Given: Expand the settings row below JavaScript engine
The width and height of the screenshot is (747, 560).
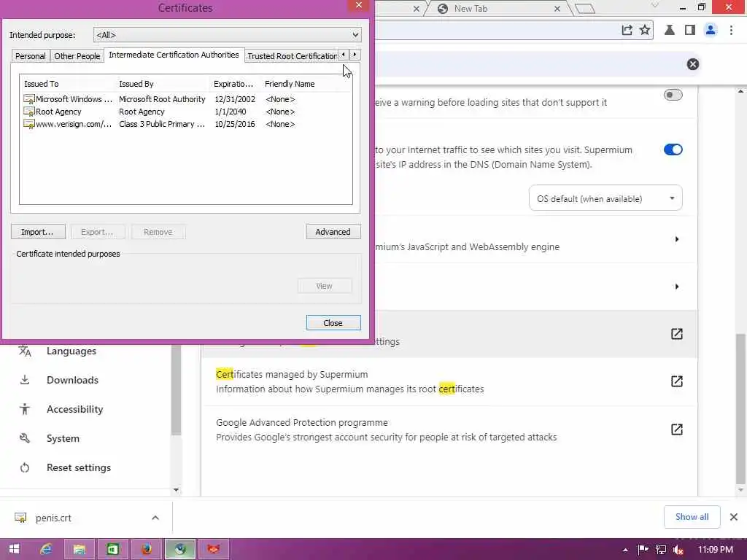Looking at the screenshot, I should pos(676,287).
